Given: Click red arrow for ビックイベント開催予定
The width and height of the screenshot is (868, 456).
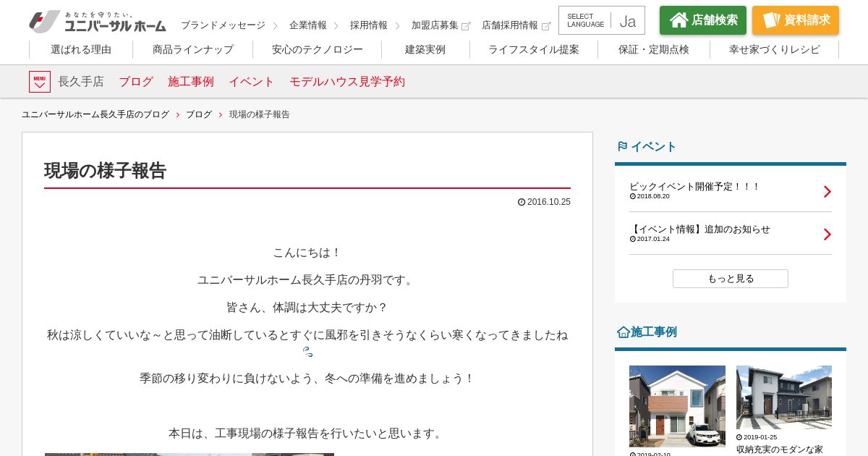Looking at the screenshot, I should click(x=827, y=192).
